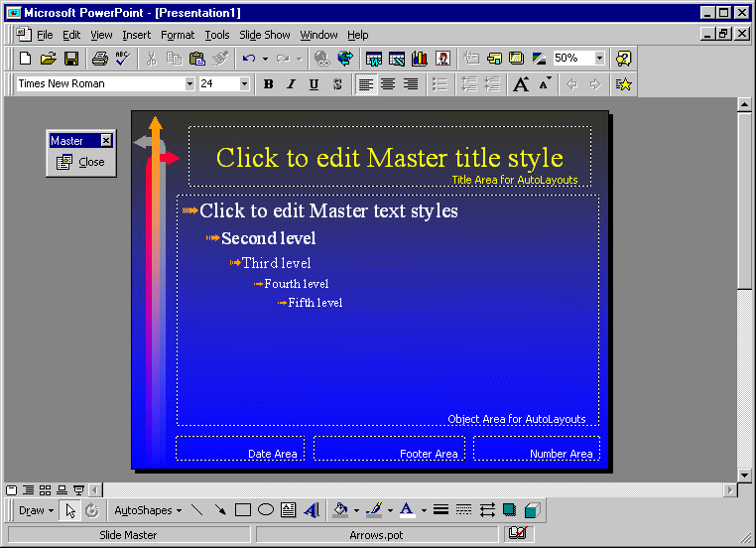Apply font color with the A icon
Screen dimensions: 756x548
tap(408, 510)
